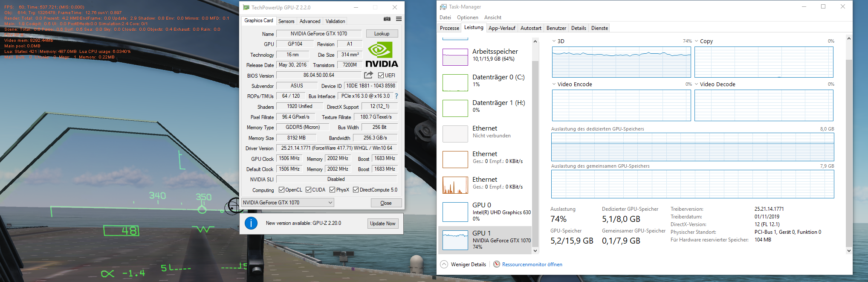Select GPU 0 Intel UHD Graphics 630
This screenshot has height=282, width=868.
(x=486, y=212)
